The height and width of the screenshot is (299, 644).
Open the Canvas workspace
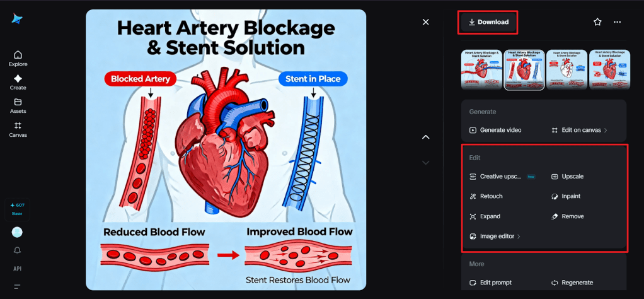click(x=18, y=129)
